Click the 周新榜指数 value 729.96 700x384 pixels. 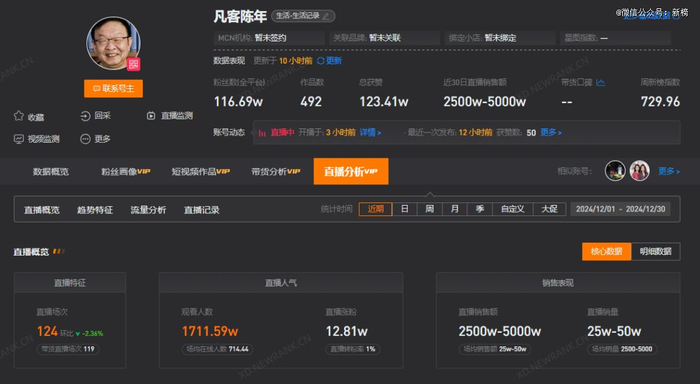[660, 102]
